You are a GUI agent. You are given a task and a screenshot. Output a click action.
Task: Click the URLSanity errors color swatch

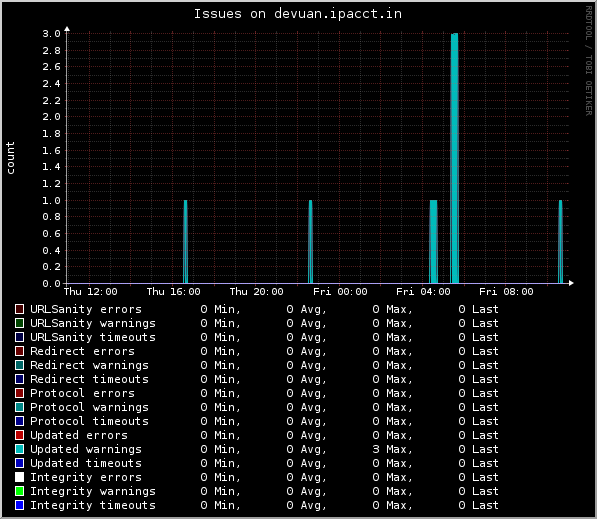[19, 309]
